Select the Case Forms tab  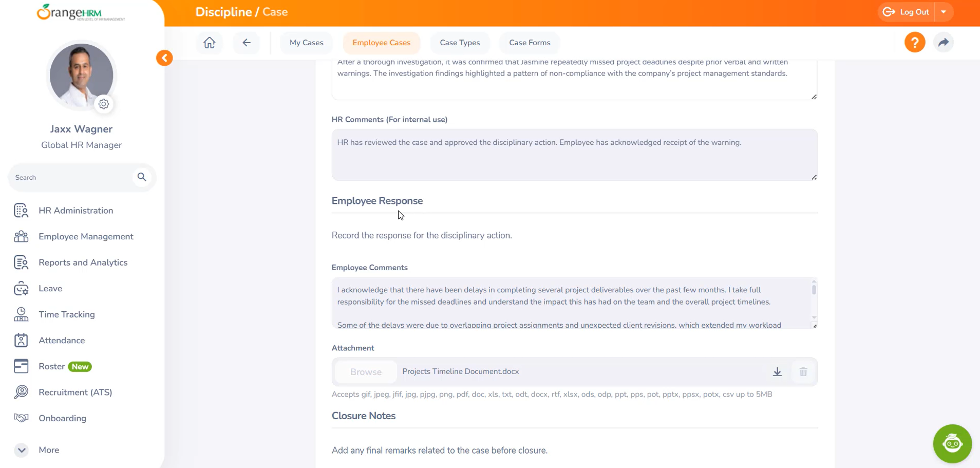(530, 43)
